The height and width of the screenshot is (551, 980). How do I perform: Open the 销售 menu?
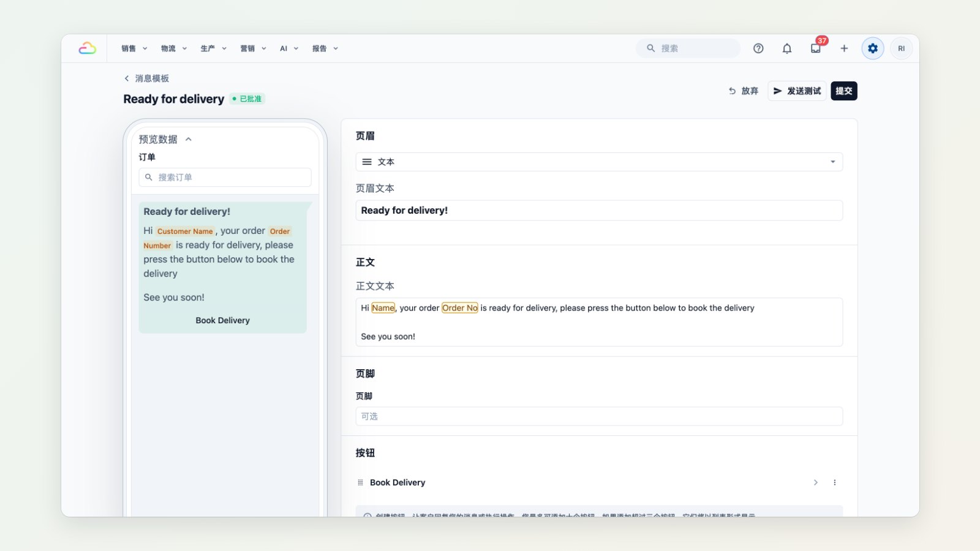click(x=134, y=48)
